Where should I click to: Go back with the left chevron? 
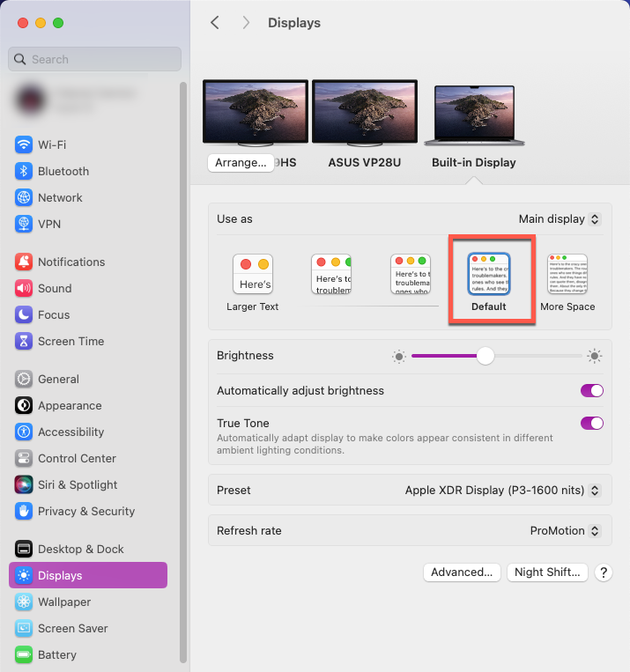click(215, 23)
